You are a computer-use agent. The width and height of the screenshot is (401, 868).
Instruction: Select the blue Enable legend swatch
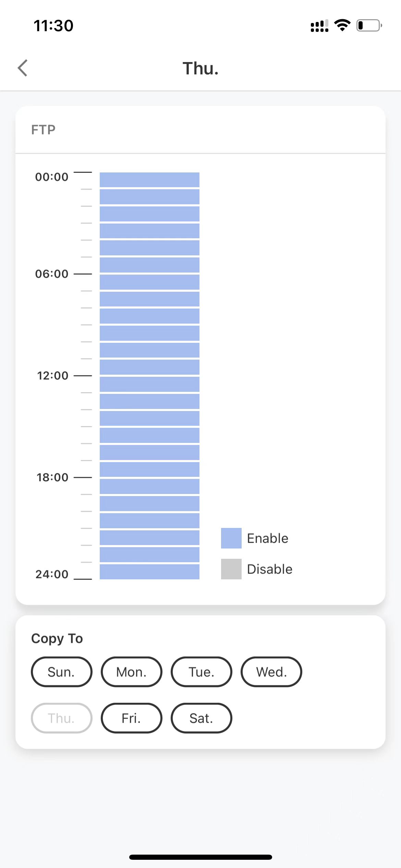pyautogui.click(x=231, y=538)
